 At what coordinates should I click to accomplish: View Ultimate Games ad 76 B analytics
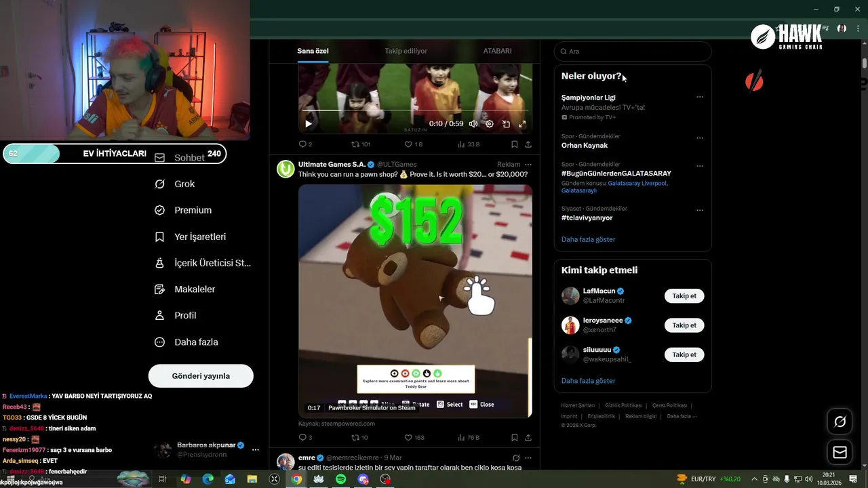pos(469,438)
